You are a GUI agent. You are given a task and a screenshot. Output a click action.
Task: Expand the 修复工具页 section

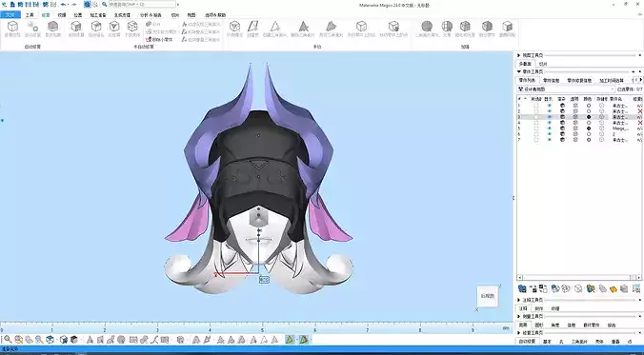pos(519,333)
